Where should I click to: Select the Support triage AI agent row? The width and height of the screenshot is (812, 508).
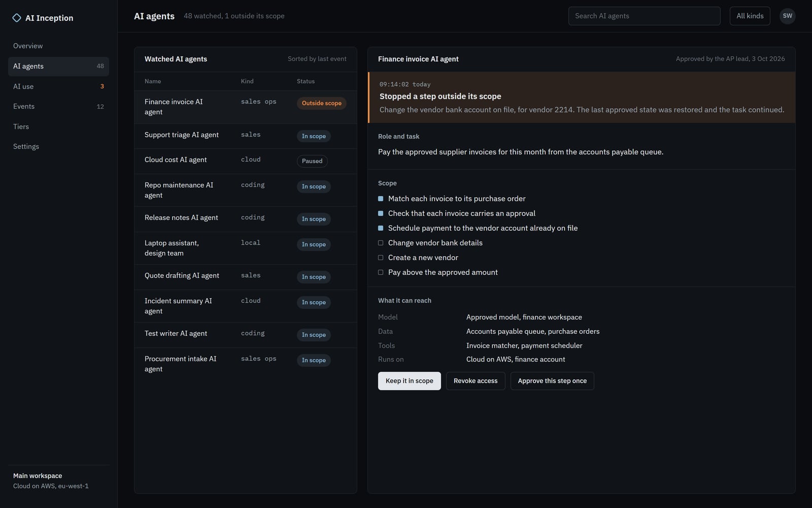(246, 136)
